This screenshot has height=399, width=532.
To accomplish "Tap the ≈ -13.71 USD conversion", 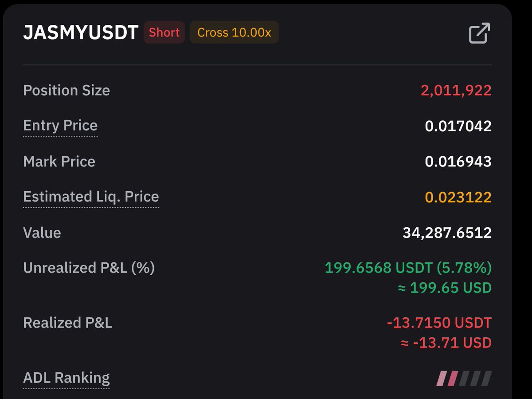I will point(446,343).
